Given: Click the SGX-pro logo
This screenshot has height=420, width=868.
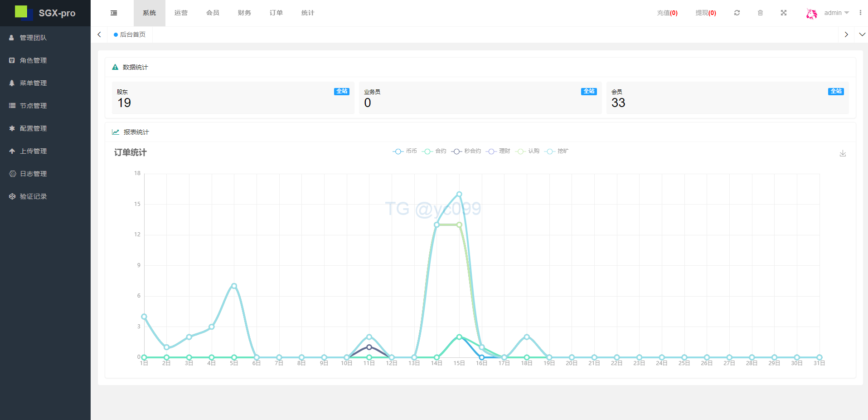Looking at the screenshot, I should [45, 13].
